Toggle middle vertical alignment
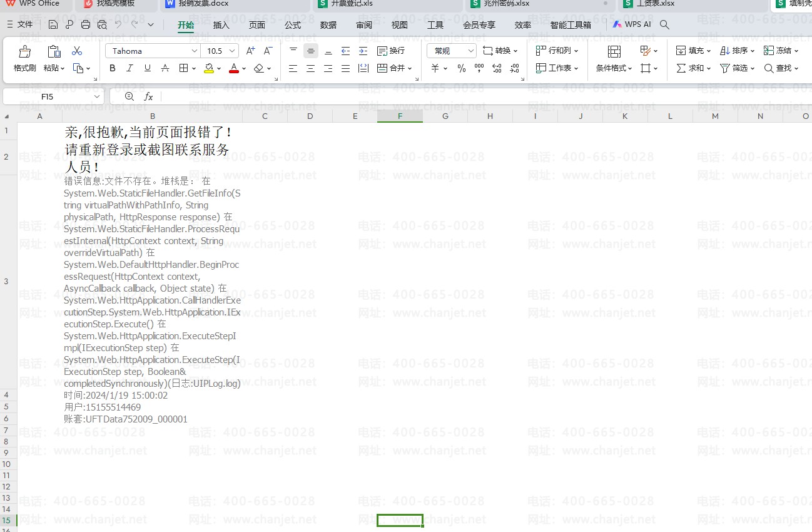The image size is (812, 532). click(311, 51)
